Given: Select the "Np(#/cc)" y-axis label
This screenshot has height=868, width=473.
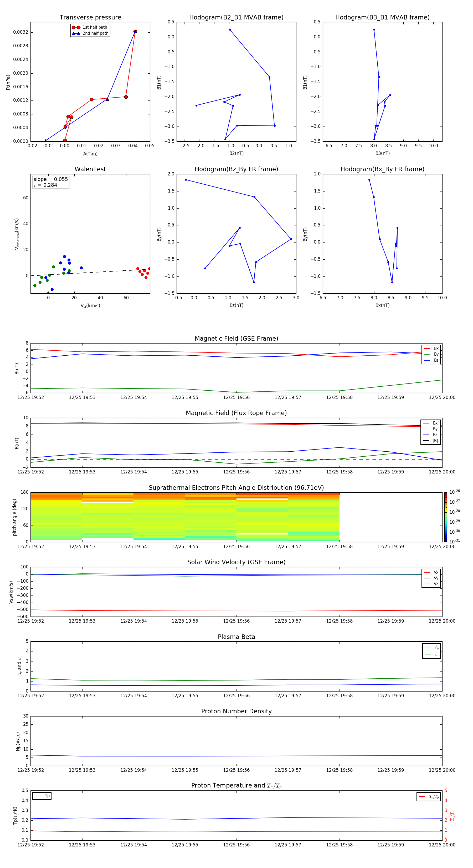Looking at the screenshot, I should point(18,741).
